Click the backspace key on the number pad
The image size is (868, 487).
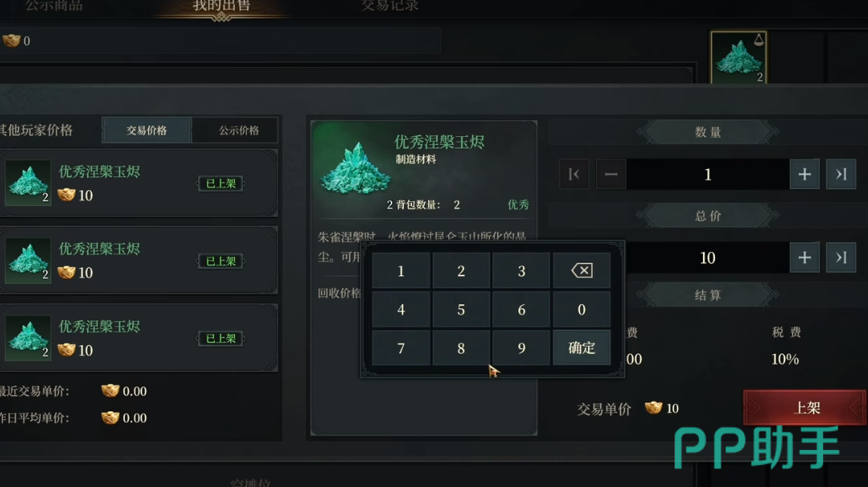point(582,270)
